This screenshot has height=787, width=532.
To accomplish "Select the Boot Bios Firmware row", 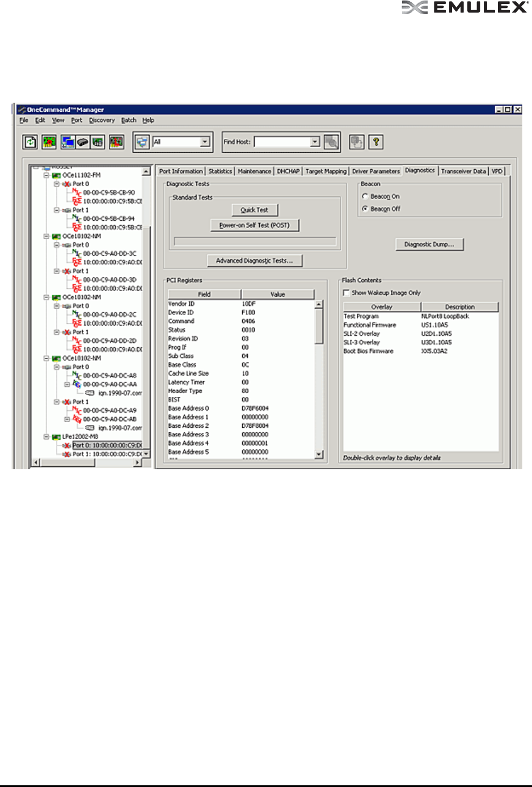I will (x=420, y=351).
